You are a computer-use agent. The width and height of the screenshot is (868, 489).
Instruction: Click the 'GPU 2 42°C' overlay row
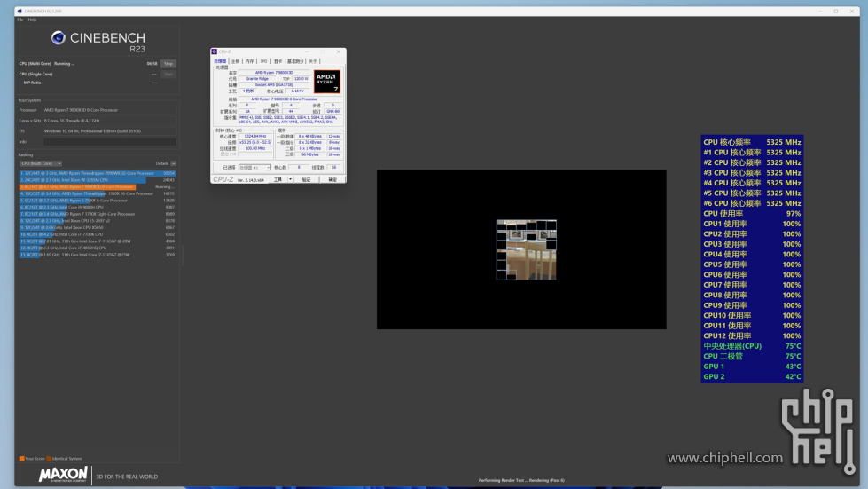coord(752,376)
